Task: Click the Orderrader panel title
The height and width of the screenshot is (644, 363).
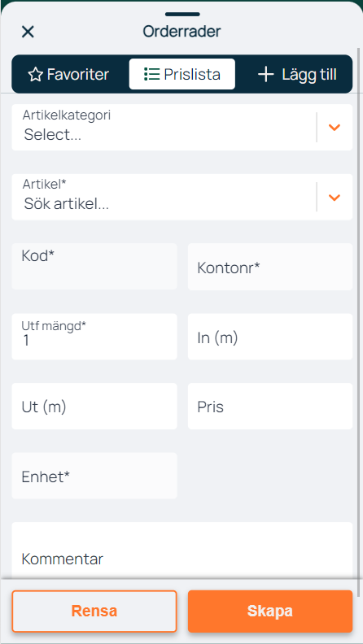Action: [181, 32]
